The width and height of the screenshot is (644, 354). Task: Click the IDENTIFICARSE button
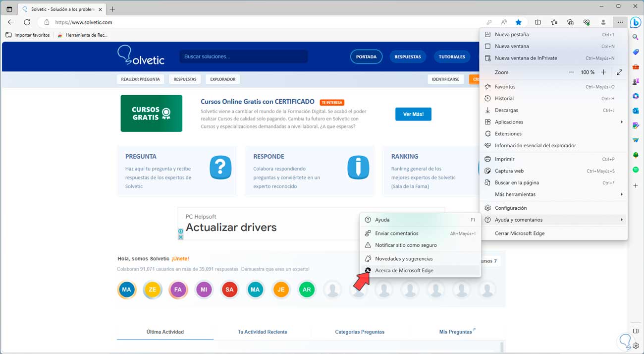point(445,79)
